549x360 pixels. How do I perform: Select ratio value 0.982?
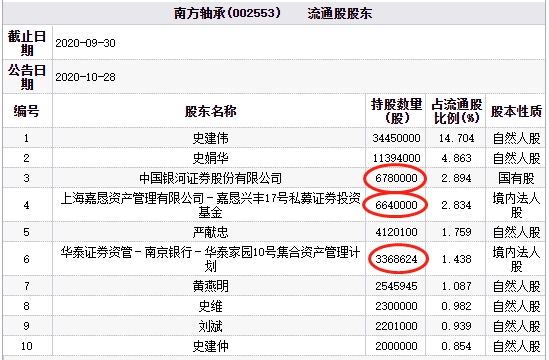456,306
